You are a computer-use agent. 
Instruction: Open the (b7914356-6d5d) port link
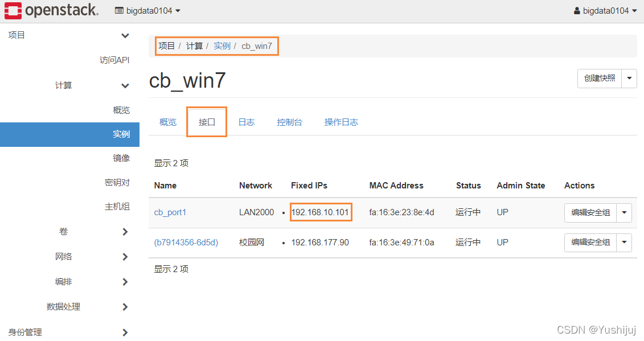click(x=186, y=243)
